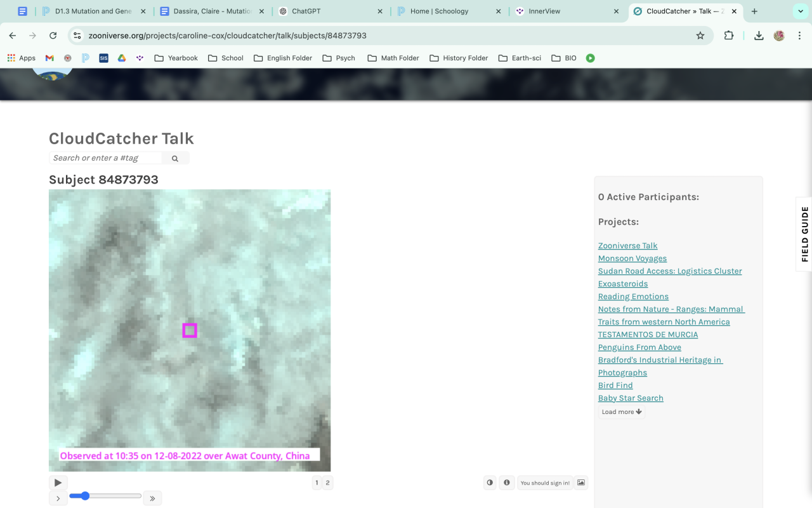Image resolution: width=812 pixels, height=508 pixels.
Task: Click the address bar URL
Action: pos(227,36)
